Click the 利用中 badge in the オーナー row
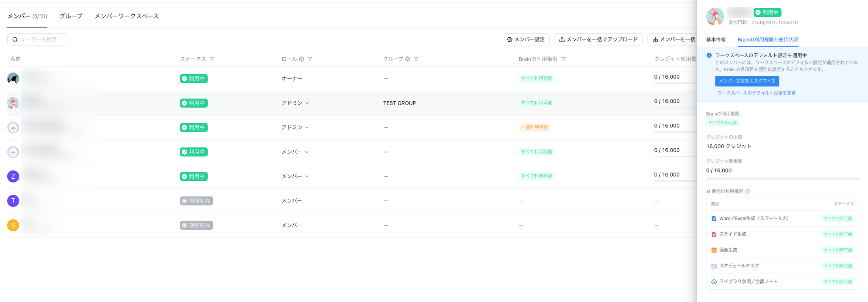 194,78
